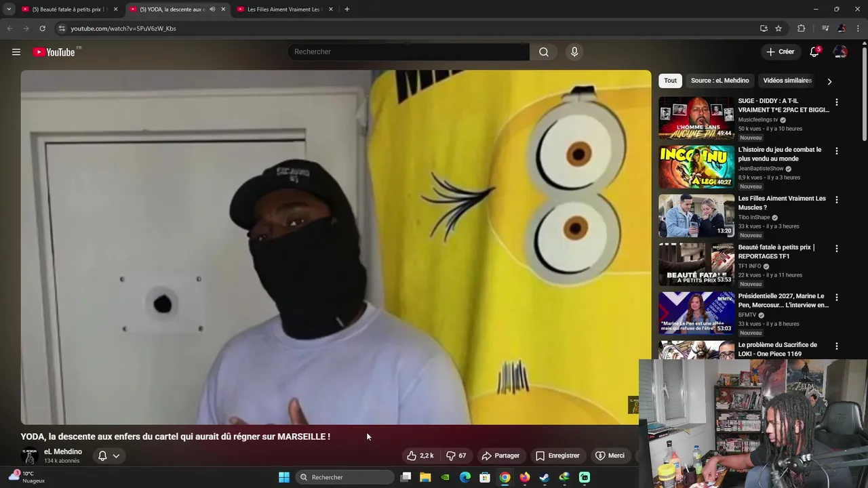Bookmark this page with the star
The height and width of the screenshot is (488, 868).
[x=778, y=28]
